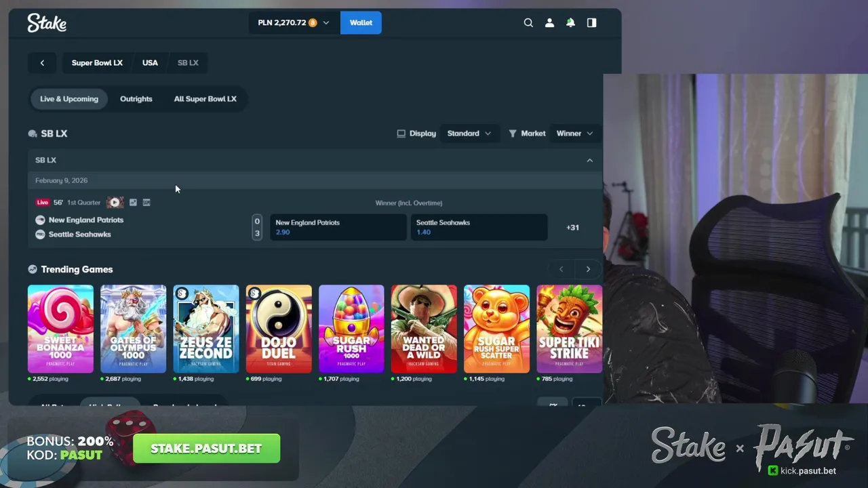Click the Display layout icon
Screen dimensions: 868x488
(x=401, y=134)
